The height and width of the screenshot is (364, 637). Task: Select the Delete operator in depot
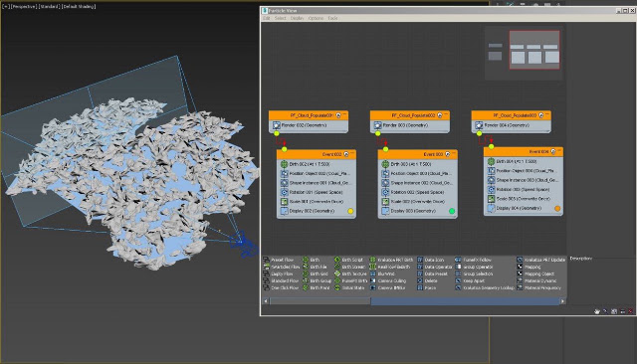[427, 280]
